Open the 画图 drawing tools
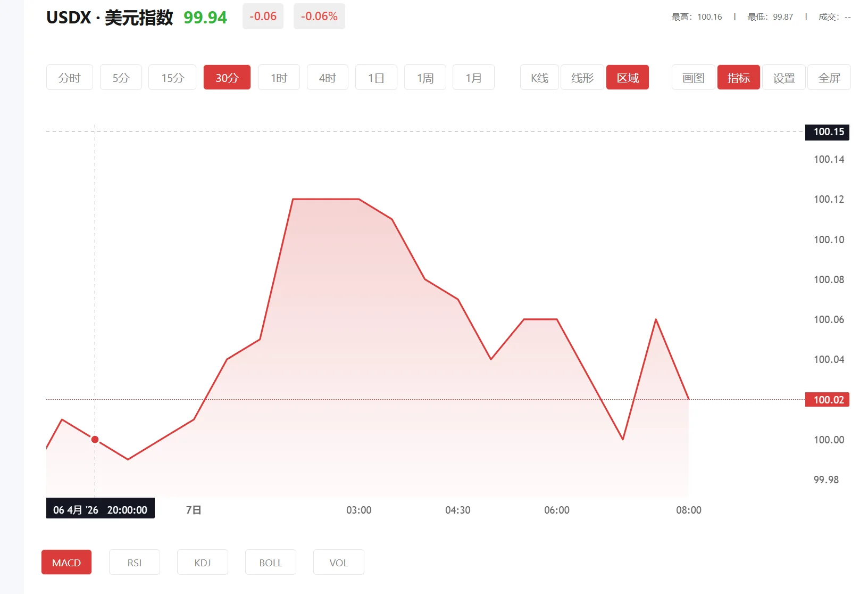Viewport: 868px width, 594px height. [x=692, y=77]
